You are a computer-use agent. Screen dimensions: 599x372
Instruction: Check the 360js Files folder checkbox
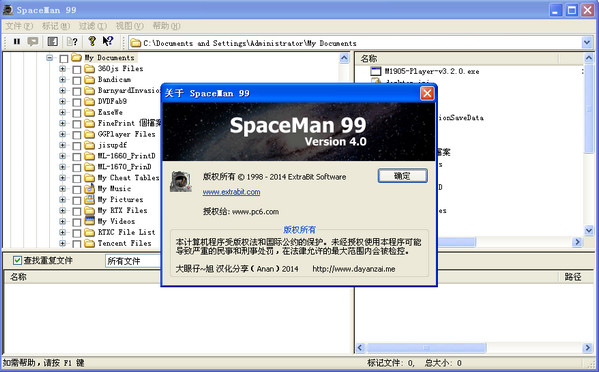[77, 70]
